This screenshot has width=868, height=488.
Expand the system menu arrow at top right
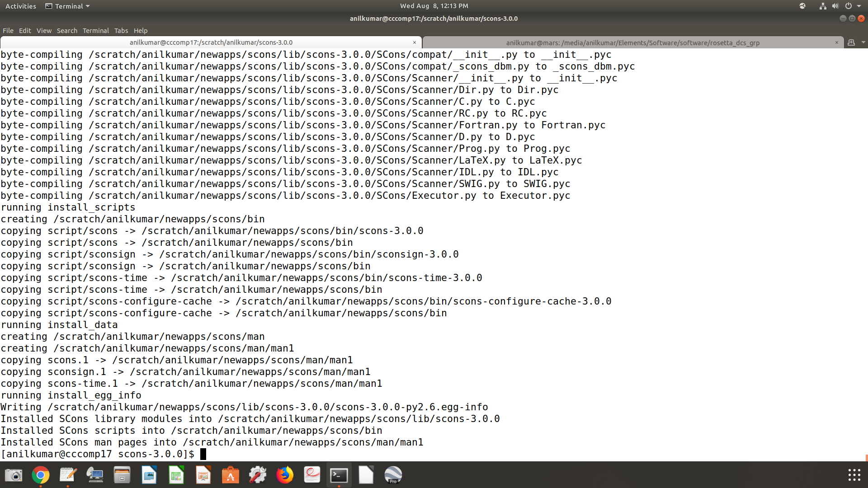click(x=859, y=6)
